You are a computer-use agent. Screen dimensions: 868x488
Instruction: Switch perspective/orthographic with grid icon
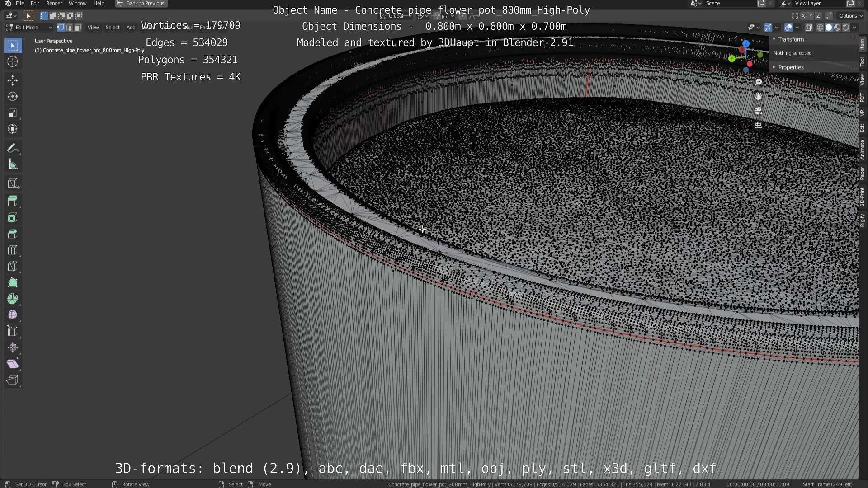(x=758, y=125)
